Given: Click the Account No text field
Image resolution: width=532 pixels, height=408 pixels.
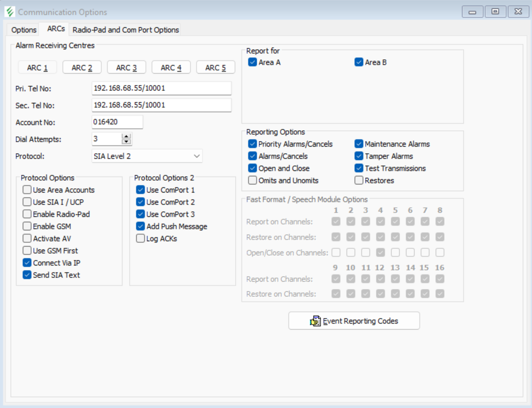Looking at the screenshot, I should pyautogui.click(x=117, y=122).
